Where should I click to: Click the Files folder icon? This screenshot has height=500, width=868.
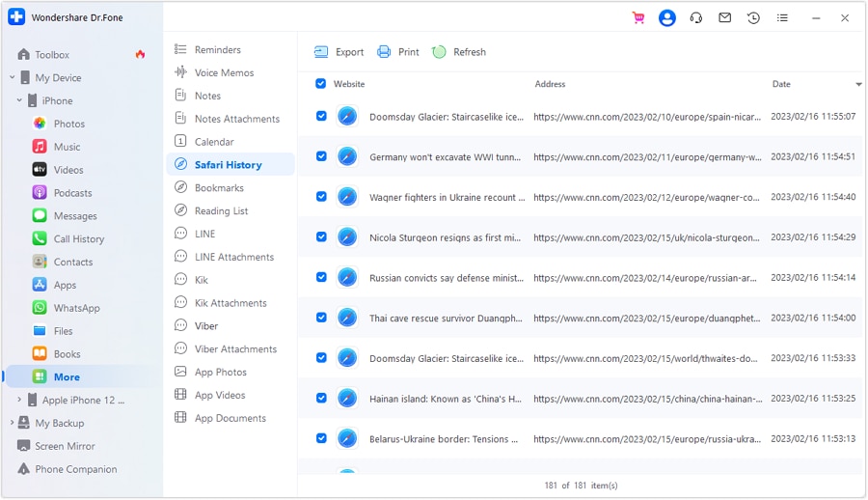[40, 331]
